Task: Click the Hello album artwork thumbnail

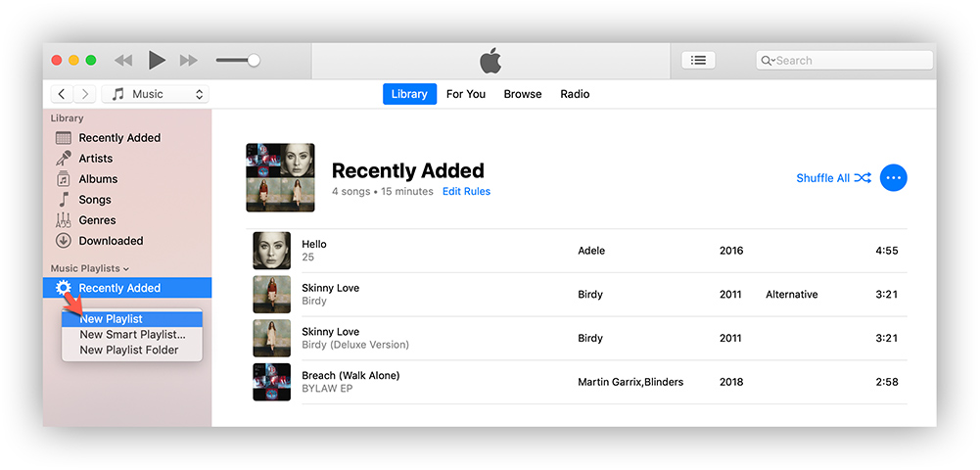Action: (x=271, y=251)
